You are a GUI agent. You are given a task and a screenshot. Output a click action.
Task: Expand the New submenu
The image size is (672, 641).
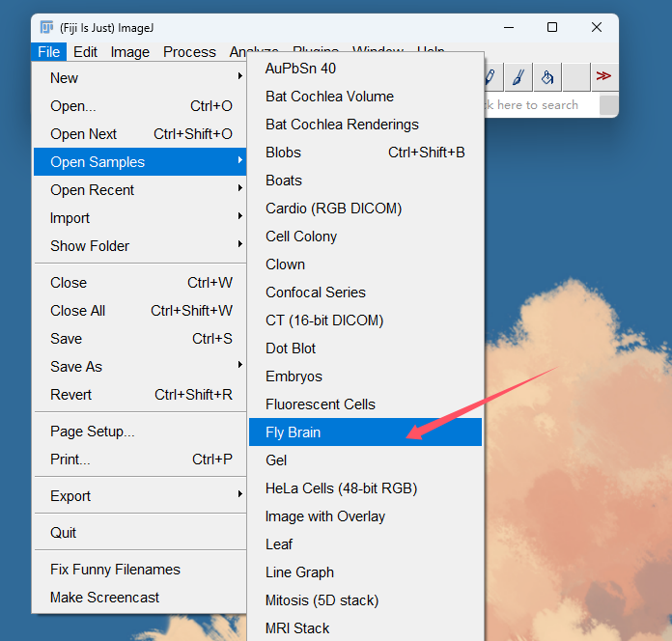[140, 78]
